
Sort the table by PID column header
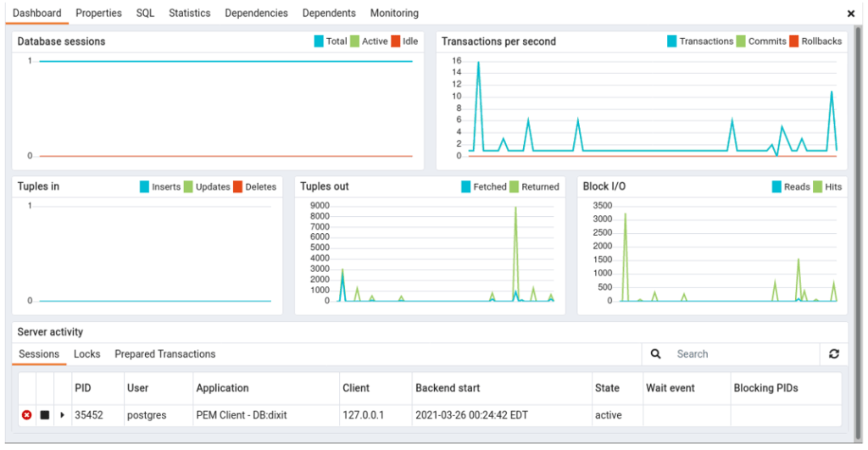(x=83, y=388)
